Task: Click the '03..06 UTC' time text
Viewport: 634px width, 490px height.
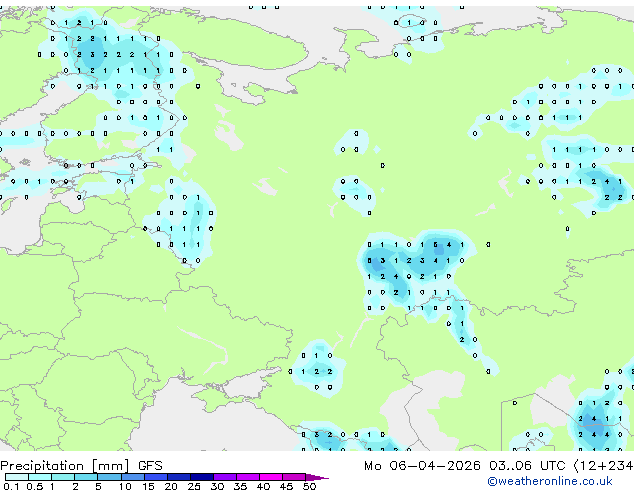Action: click(x=527, y=466)
